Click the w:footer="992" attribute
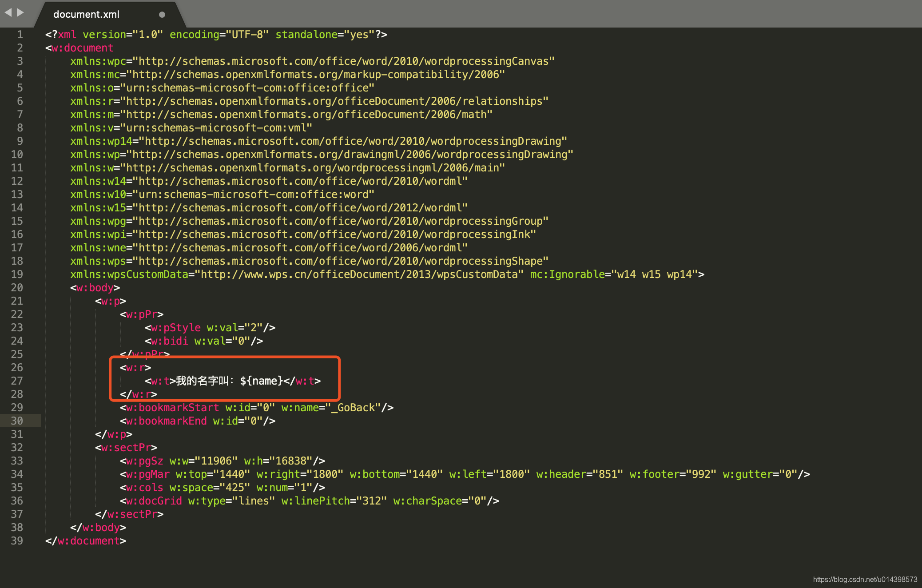Image resolution: width=922 pixels, height=588 pixels. tap(673, 474)
